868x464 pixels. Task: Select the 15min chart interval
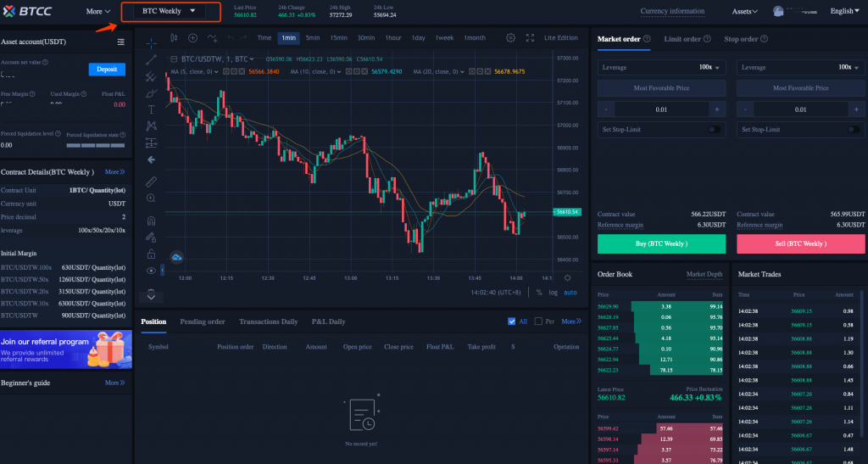coord(339,37)
